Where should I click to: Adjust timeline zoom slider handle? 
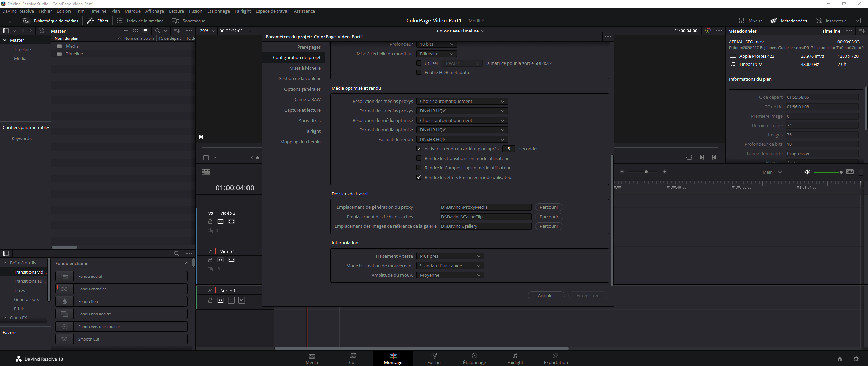point(646,172)
